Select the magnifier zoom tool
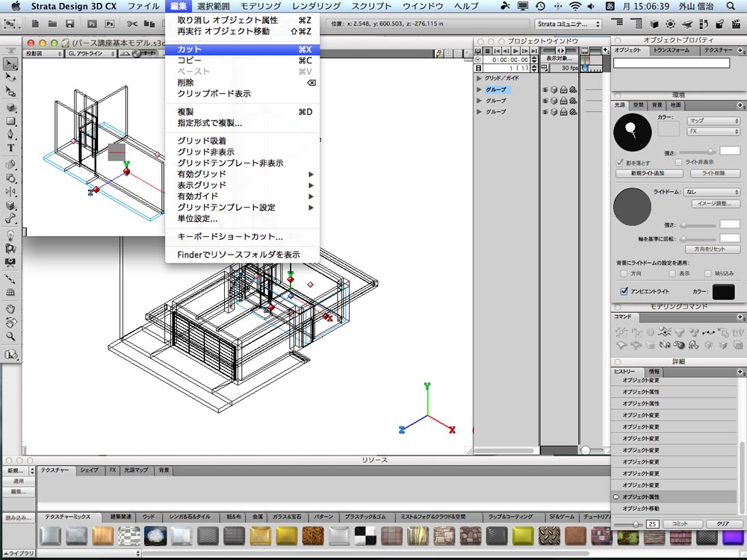 (x=10, y=336)
